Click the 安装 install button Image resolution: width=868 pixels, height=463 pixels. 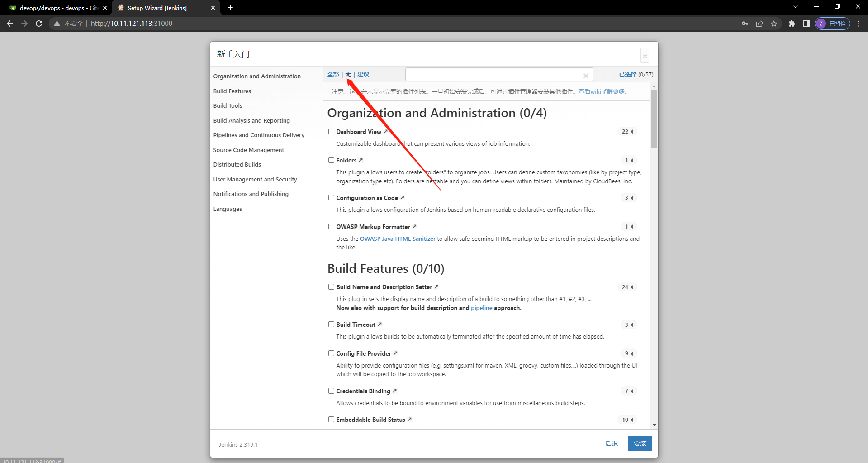[640, 444]
